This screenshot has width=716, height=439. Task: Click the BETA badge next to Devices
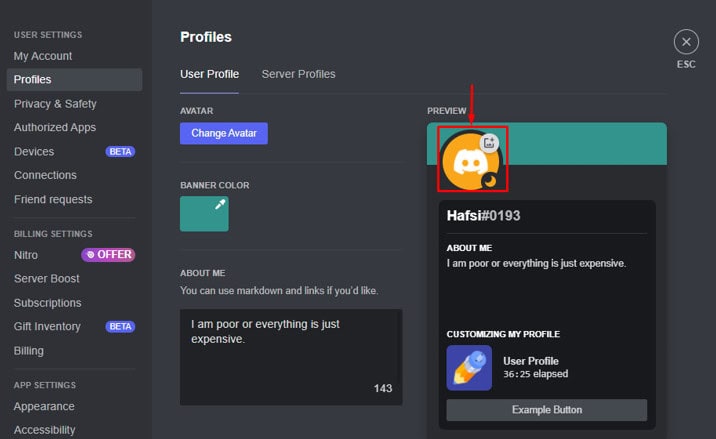(120, 152)
